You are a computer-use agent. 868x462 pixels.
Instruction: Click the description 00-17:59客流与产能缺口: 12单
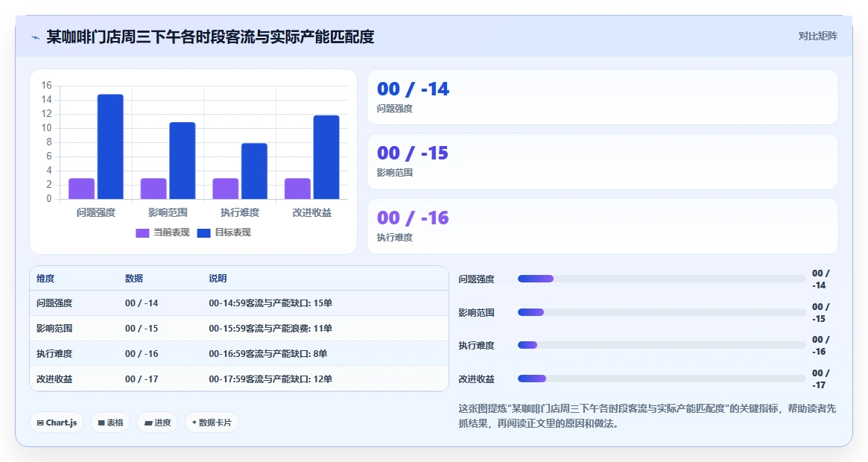click(x=270, y=379)
